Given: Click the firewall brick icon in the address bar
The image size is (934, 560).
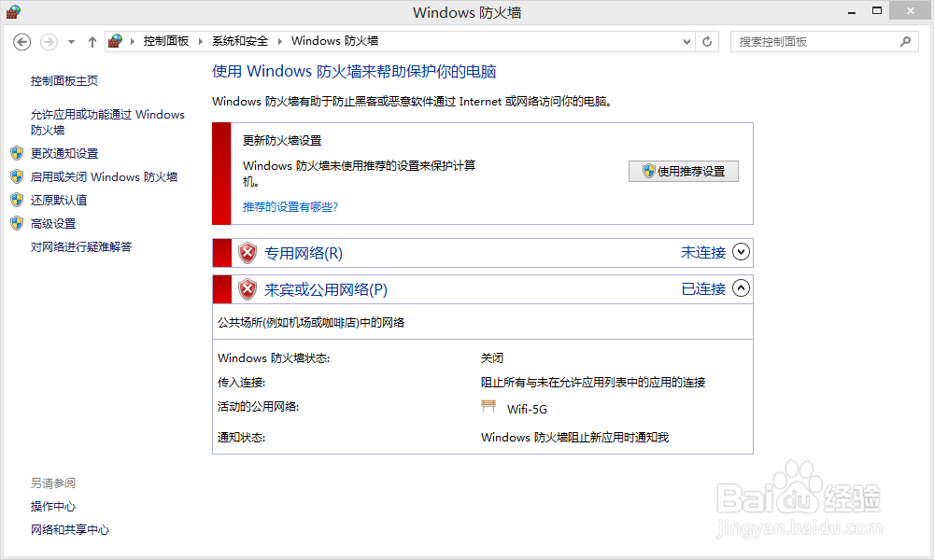Looking at the screenshot, I should [x=114, y=41].
